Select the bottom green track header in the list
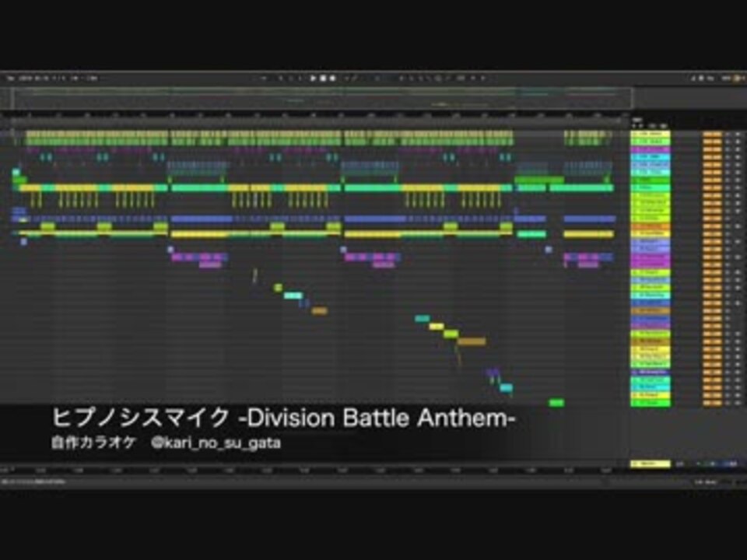This screenshot has height=560, width=747. pos(651,403)
